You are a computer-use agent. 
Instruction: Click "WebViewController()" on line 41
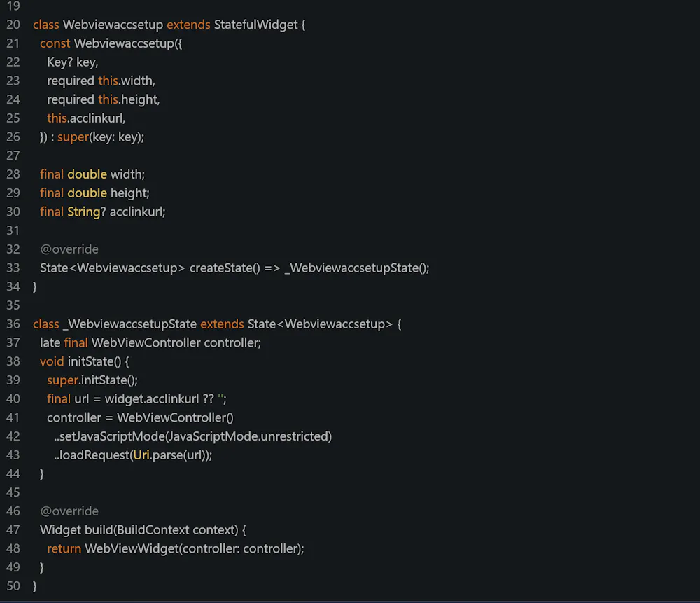[175, 417]
